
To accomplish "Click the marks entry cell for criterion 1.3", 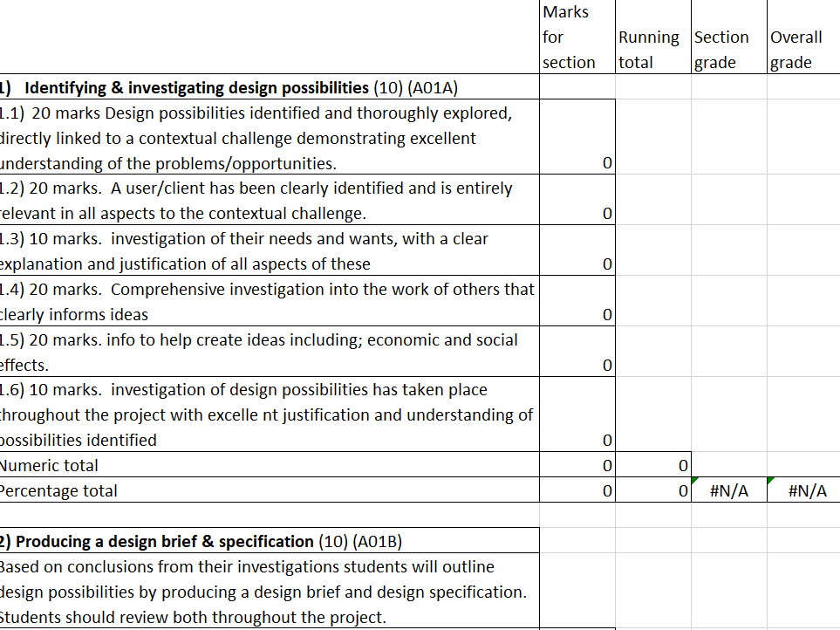I will coord(577,250).
